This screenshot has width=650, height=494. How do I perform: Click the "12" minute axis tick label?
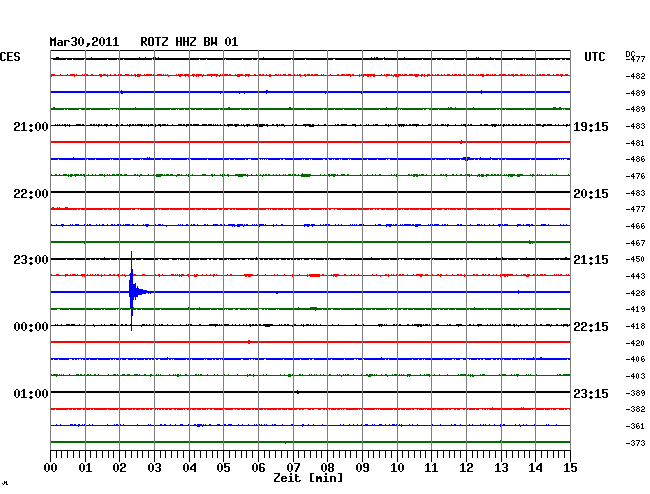[x=466, y=468]
